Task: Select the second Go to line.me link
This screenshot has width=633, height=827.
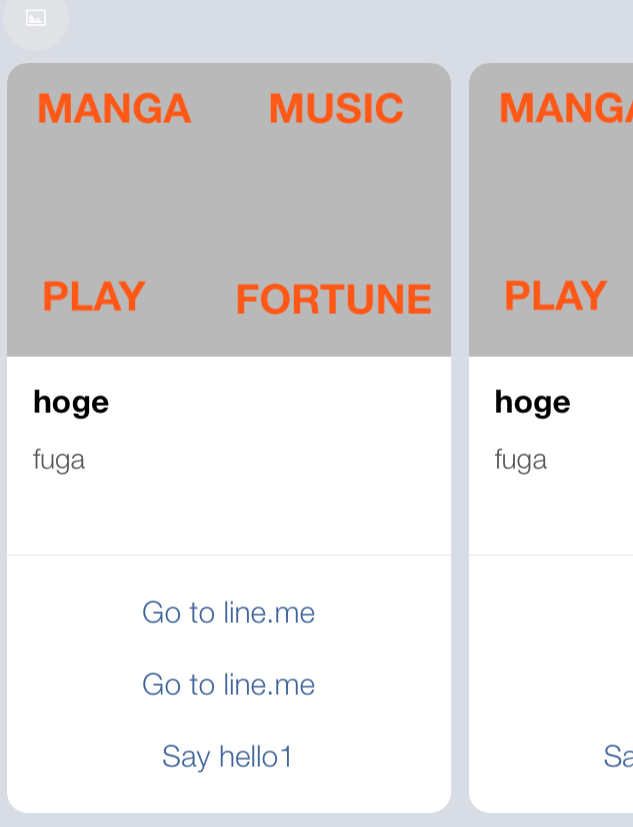Action: tap(228, 685)
